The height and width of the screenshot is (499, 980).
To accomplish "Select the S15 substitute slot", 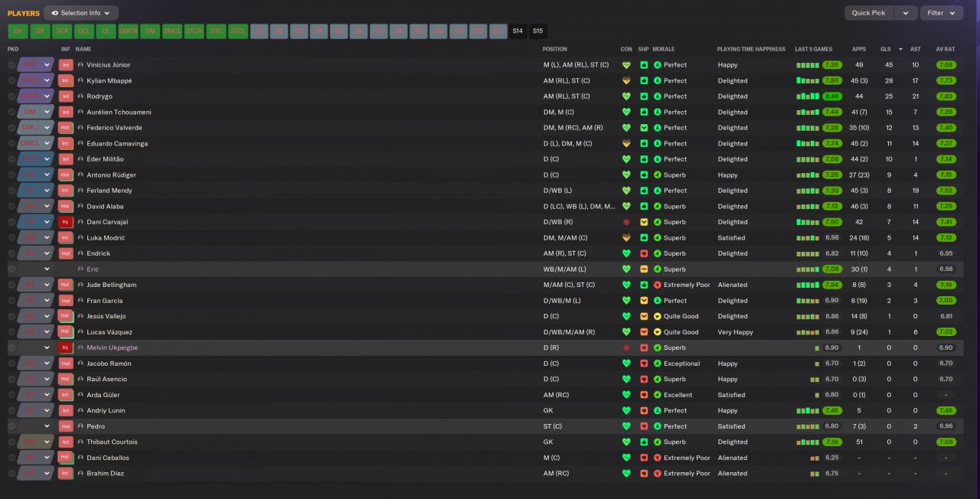I will pos(537,31).
